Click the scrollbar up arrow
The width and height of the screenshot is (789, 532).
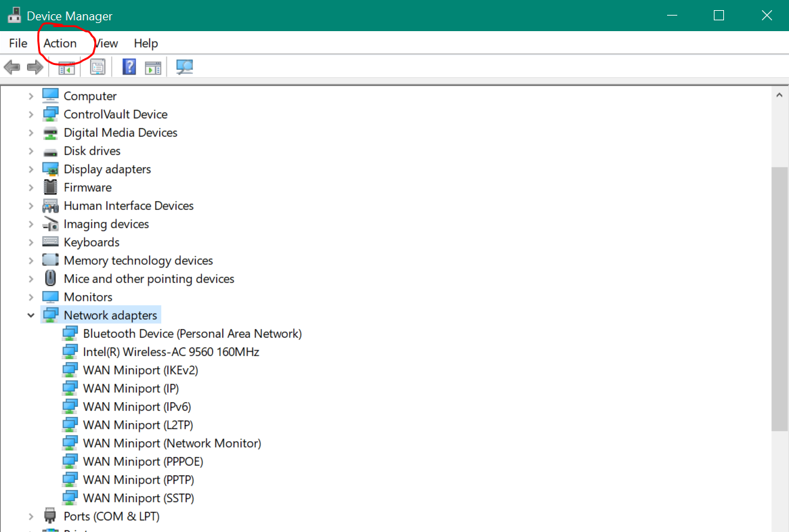[x=779, y=93]
